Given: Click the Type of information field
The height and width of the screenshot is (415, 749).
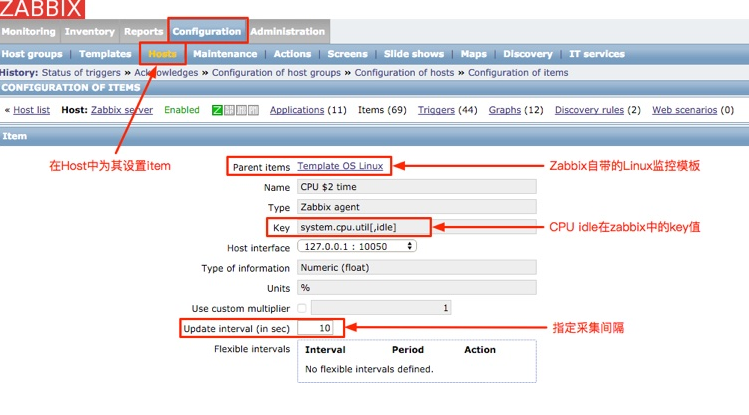Looking at the screenshot, I should (x=417, y=267).
